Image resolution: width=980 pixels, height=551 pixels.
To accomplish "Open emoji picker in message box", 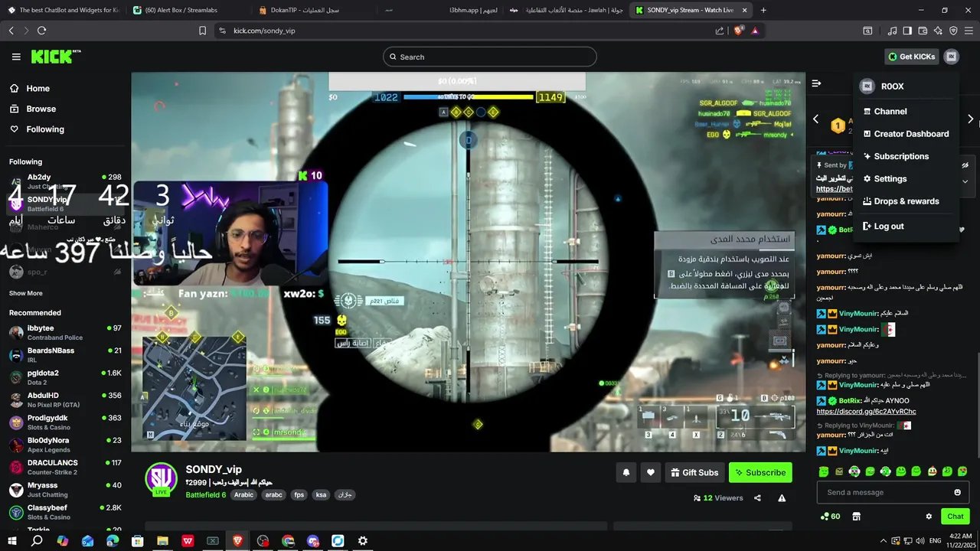I will [957, 492].
